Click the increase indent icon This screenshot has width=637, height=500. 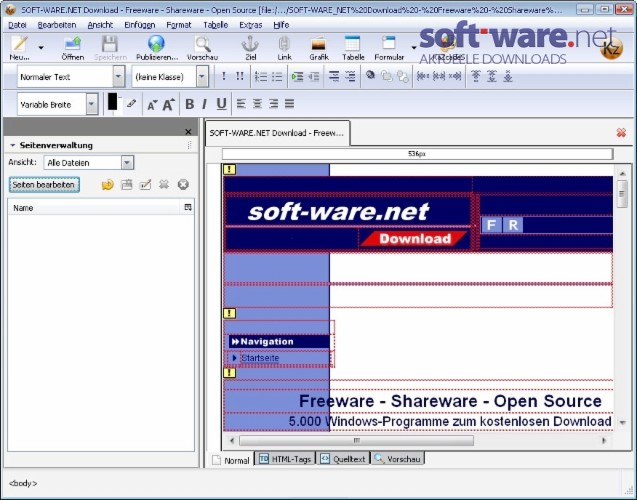(297, 76)
